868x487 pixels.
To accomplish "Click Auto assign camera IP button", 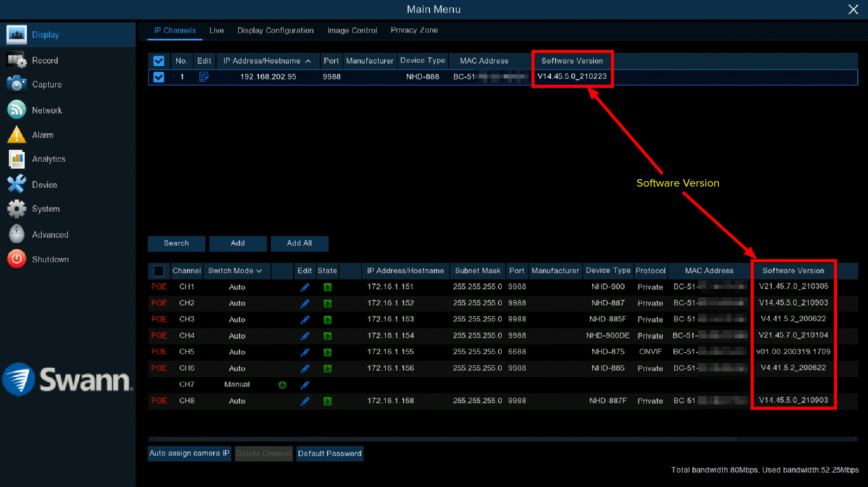I will (189, 453).
